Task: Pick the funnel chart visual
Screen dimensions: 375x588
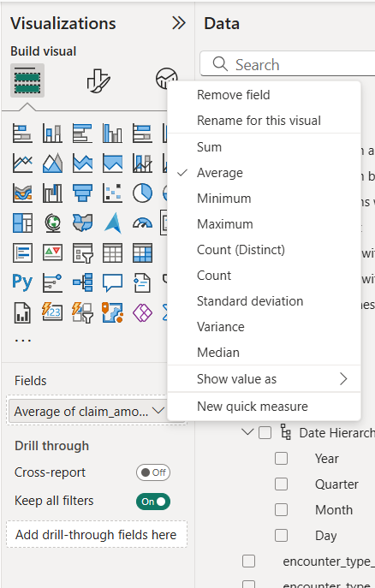Action: (x=82, y=193)
